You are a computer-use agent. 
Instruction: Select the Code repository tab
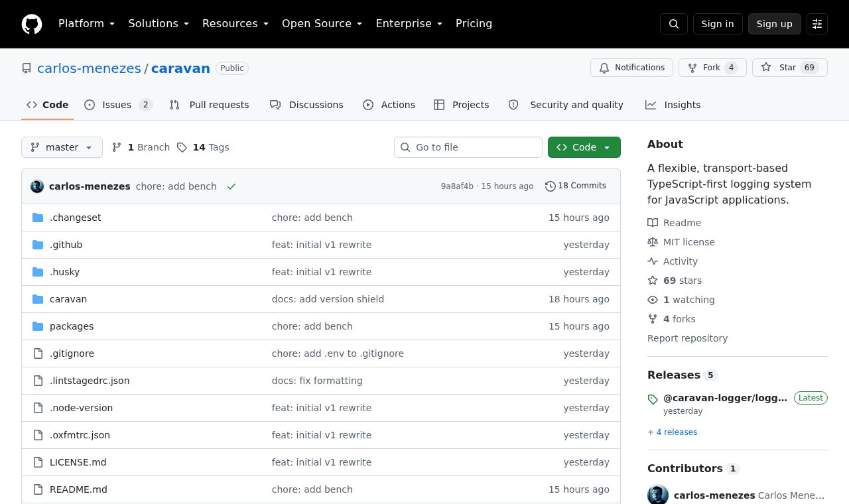coord(48,105)
